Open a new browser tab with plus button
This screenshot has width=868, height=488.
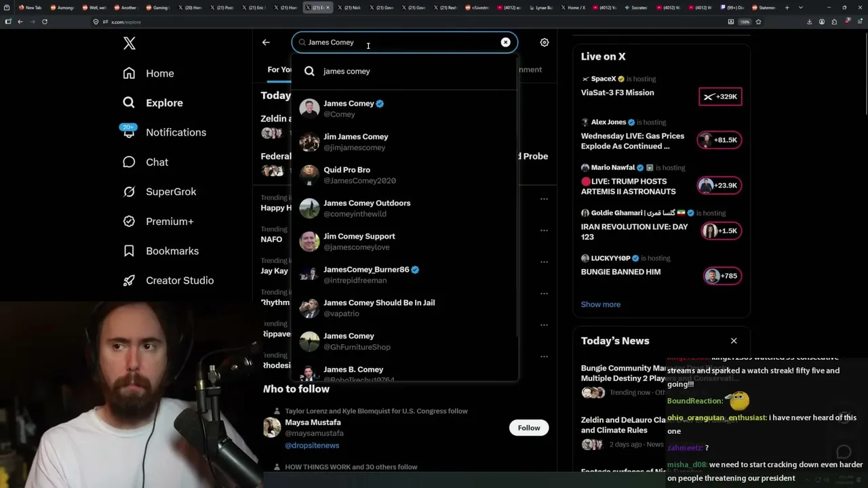point(787,7)
